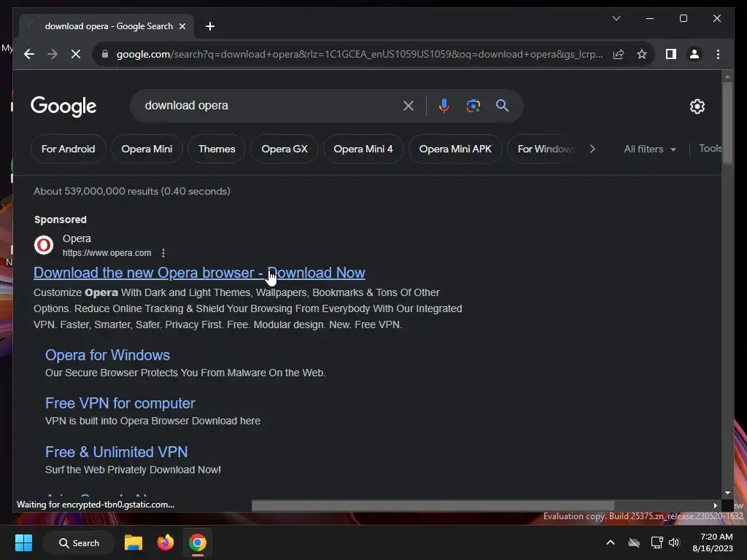Click the address bar URL
747x560 pixels.
click(360, 54)
